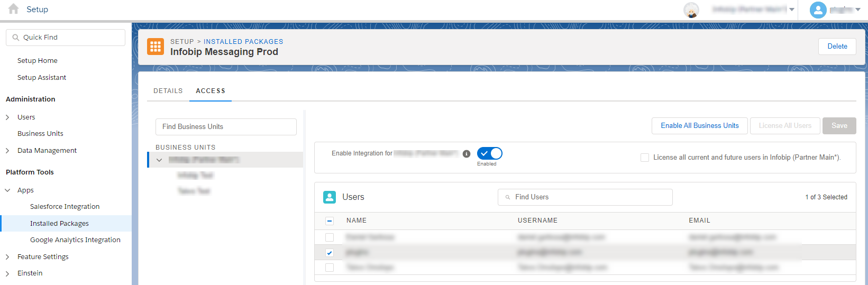Expand Feature Settings in sidebar
This screenshot has height=285, width=868.
(7, 257)
